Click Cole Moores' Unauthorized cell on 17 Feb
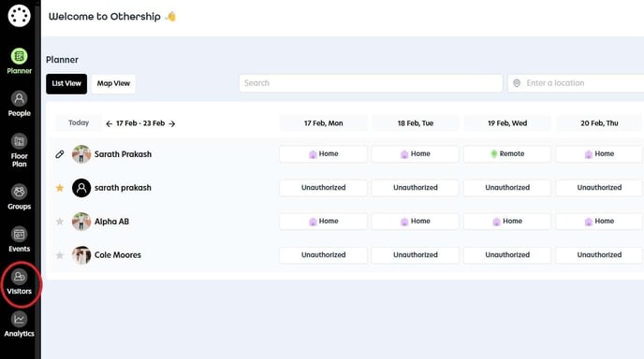 324,255
